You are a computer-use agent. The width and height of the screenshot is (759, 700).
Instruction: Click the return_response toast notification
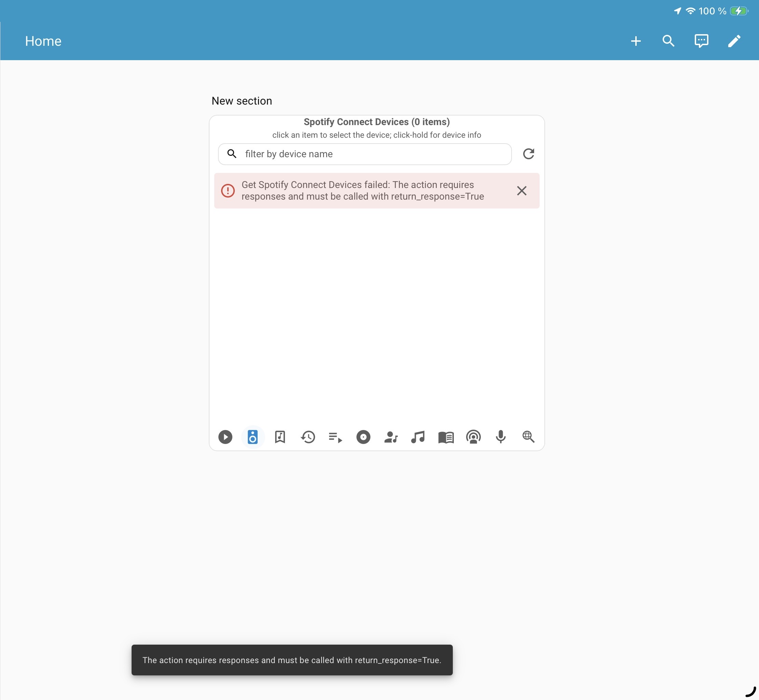click(292, 660)
